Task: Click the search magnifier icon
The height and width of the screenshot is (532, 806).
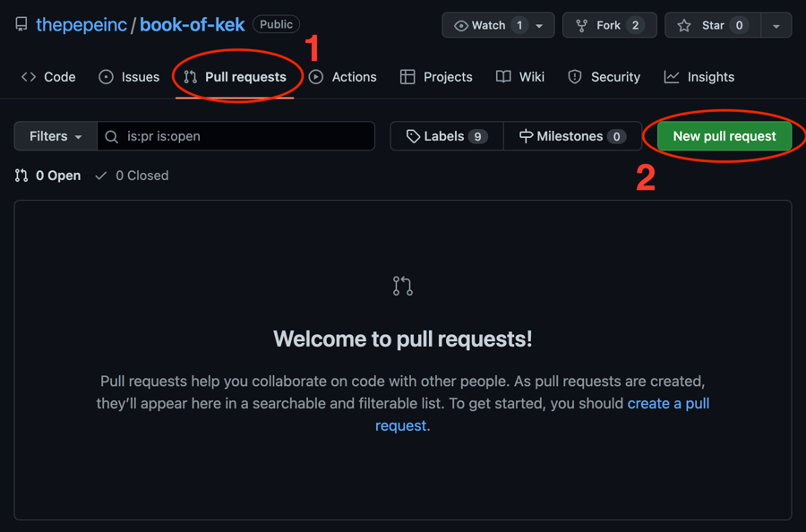Action: [x=112, y=137]
